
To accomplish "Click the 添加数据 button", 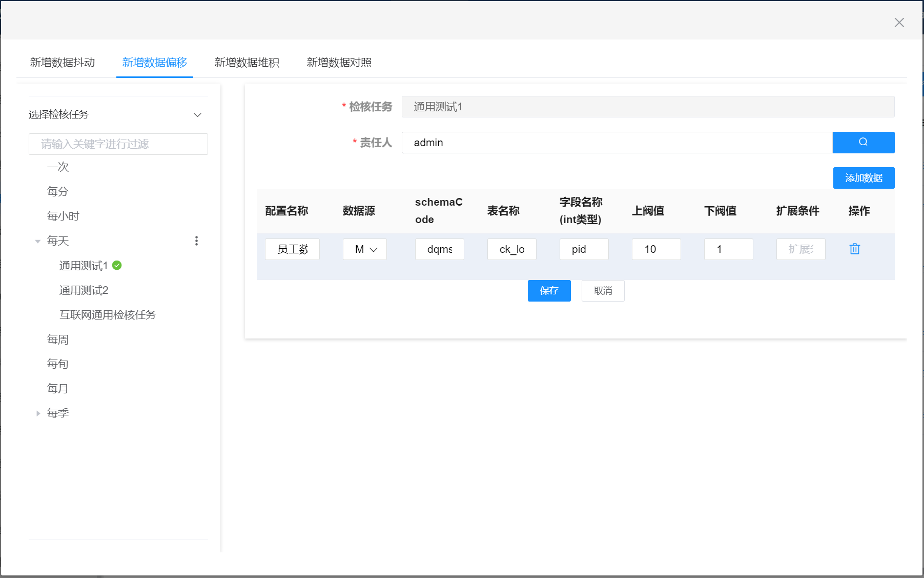I will pyautogui.click(x=864, y=178).
